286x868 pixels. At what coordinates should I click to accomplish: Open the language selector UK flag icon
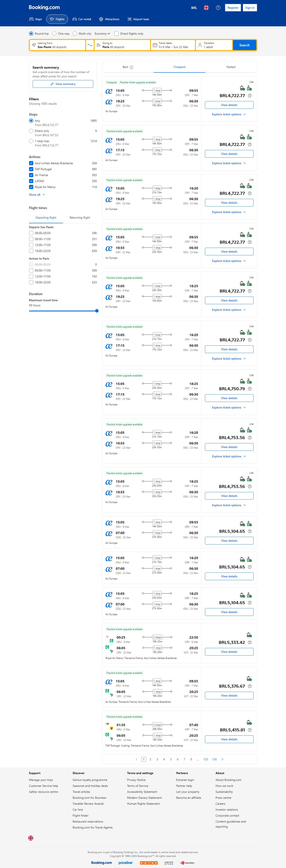click(206, 8)
